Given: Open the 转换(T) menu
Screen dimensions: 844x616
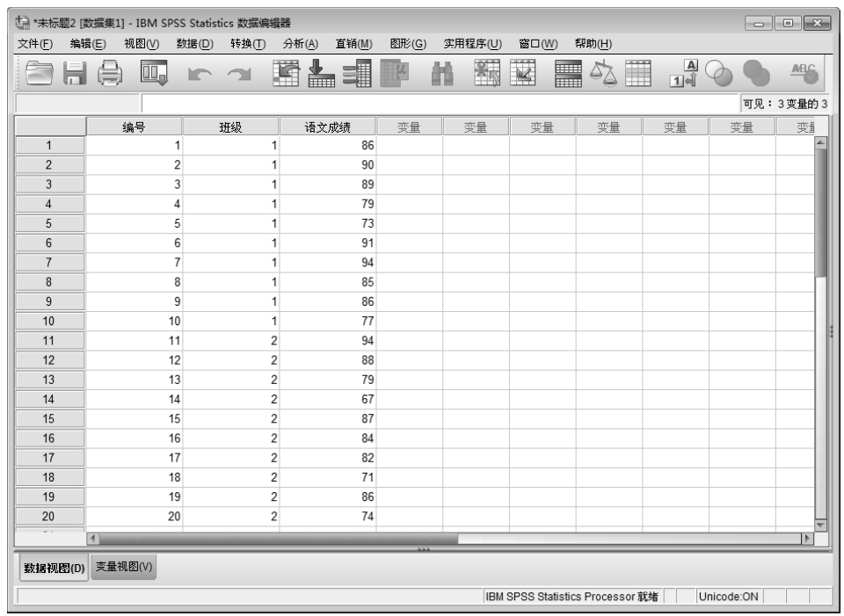Looking at the screenshot, I should point(248,44).
